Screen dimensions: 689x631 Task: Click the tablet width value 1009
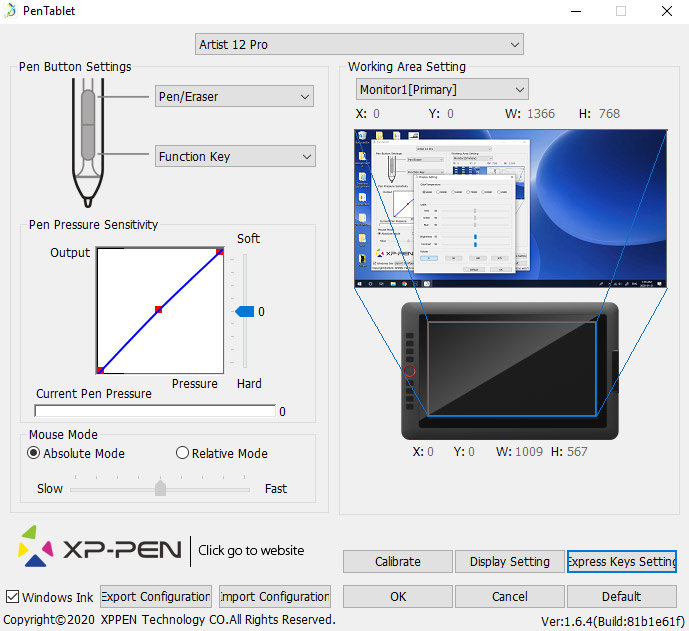529,452
